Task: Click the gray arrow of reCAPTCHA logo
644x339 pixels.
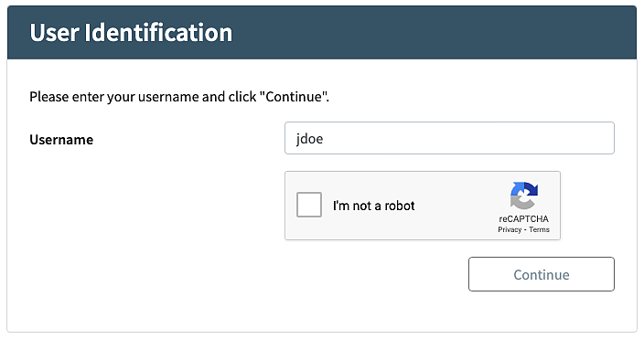Action: pos(520,202)
